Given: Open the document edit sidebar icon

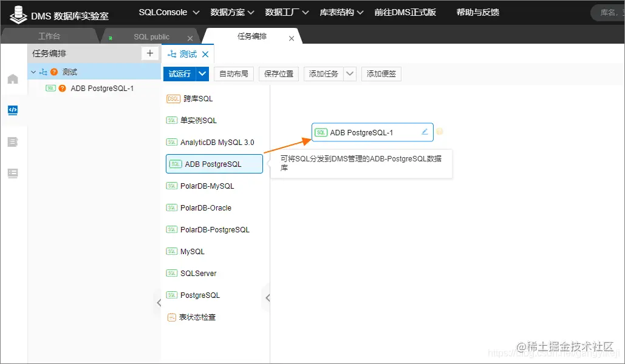Looking at the screenshot, I should [13, 142].
